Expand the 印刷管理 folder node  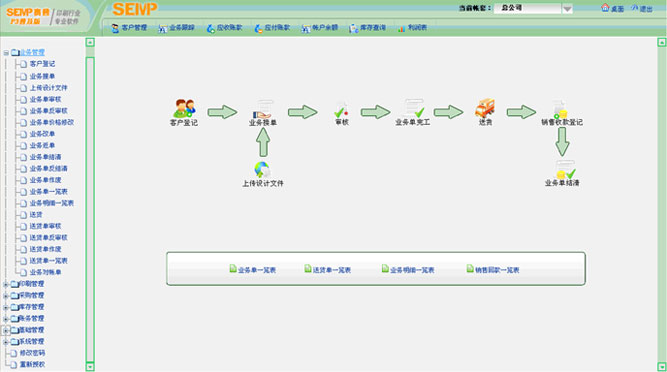click(x=6, y=284)
